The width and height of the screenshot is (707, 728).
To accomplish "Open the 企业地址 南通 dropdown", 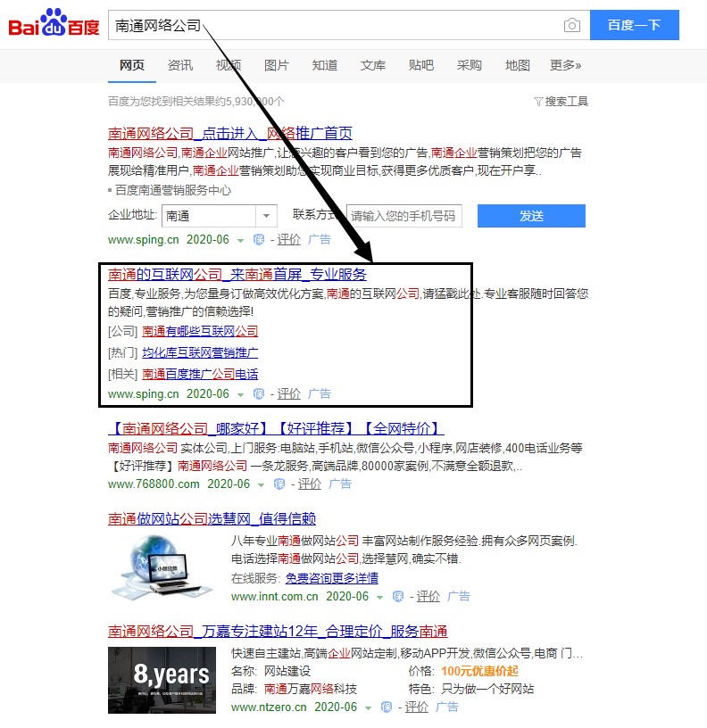I will tap(220, 216).
